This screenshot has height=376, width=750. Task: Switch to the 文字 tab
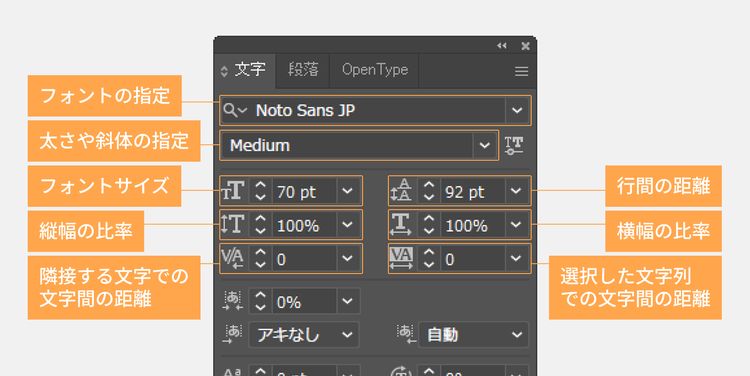(x=250, y=70)
